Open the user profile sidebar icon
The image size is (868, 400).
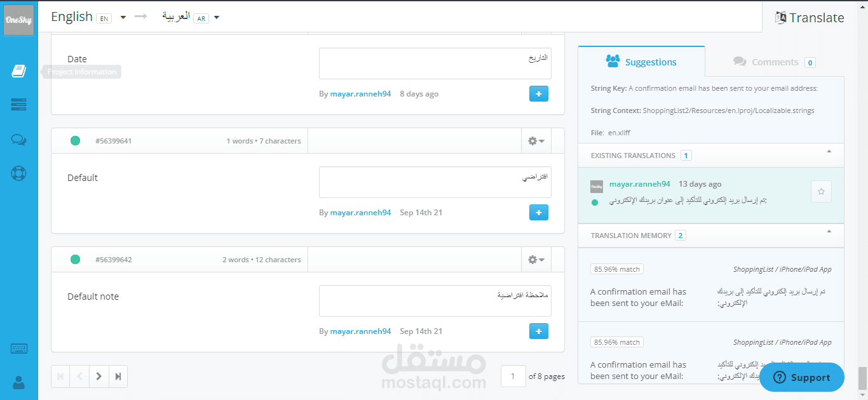tap(18, 382)
